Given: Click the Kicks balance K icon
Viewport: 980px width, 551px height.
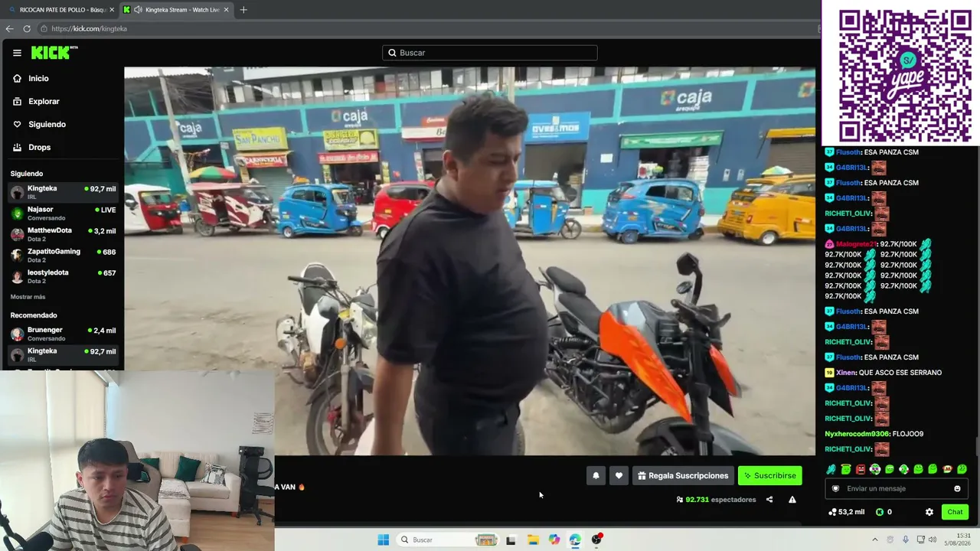Looking at the screenshot, I should [880, 512].
